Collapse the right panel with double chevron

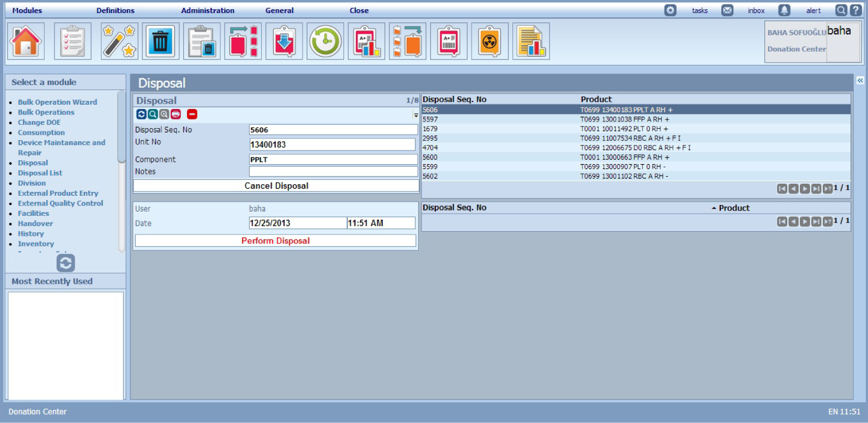pos(860,81)
